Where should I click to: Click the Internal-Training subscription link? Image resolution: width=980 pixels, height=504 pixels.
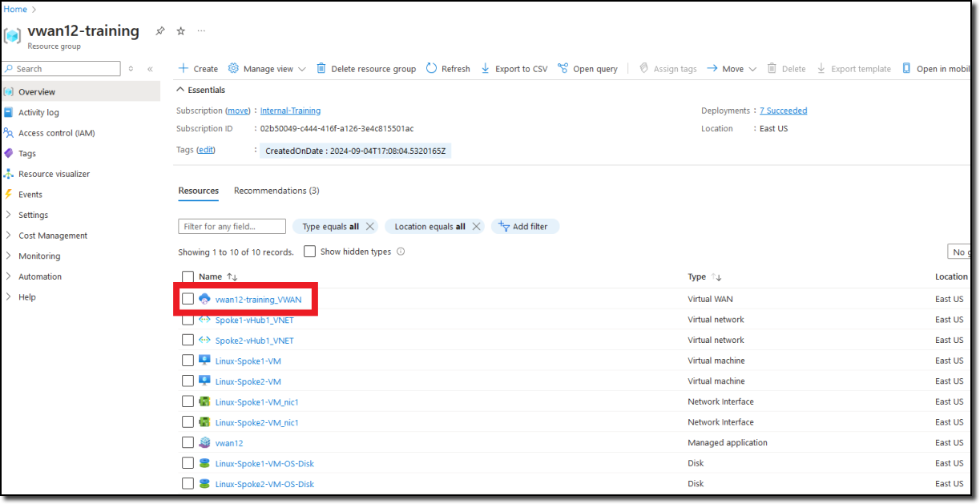[x=290, y=111]
